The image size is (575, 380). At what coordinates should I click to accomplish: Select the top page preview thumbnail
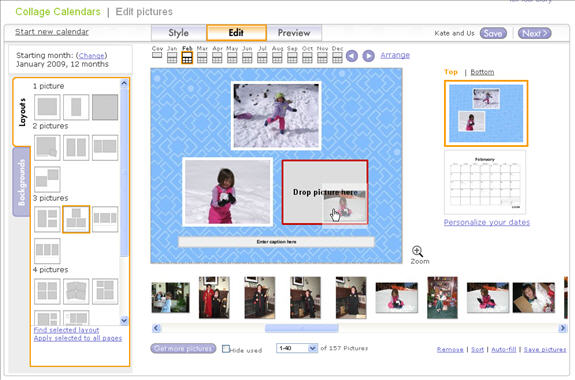486,113
